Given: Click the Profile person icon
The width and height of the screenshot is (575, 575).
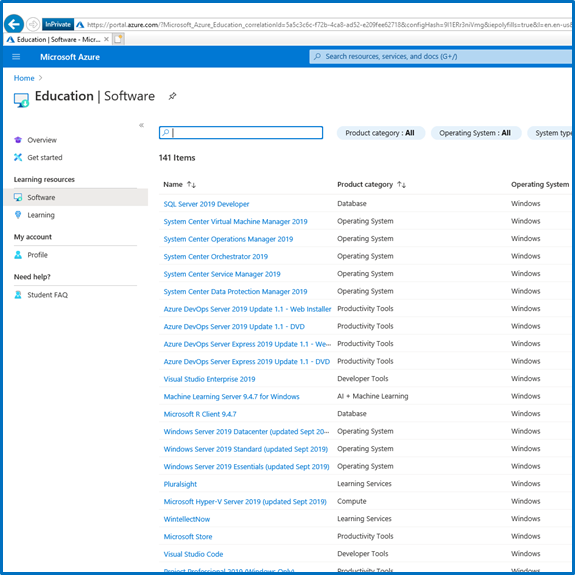Looking at the screenshot, I should pos(18,254).
